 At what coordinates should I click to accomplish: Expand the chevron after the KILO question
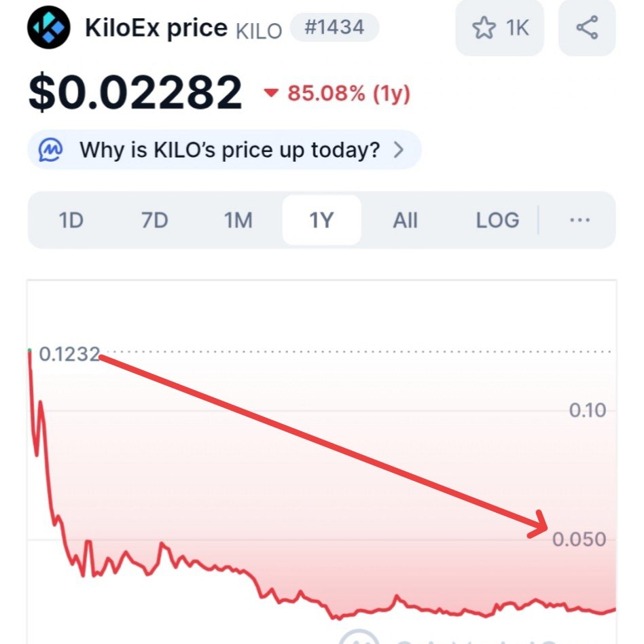tap(399, 149)
